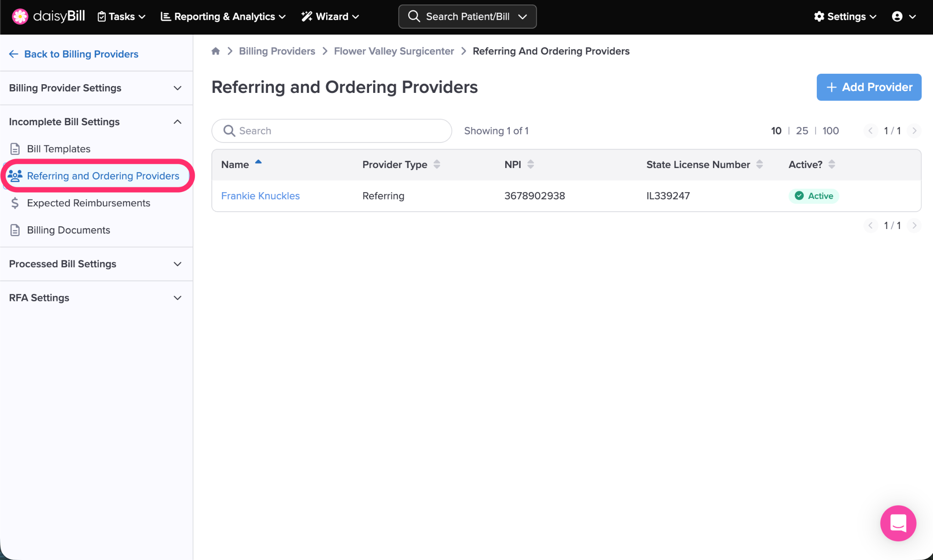Screen dimensions: 933x560
Task: Show 25 results per page
Action: click(x=802, y=131)
